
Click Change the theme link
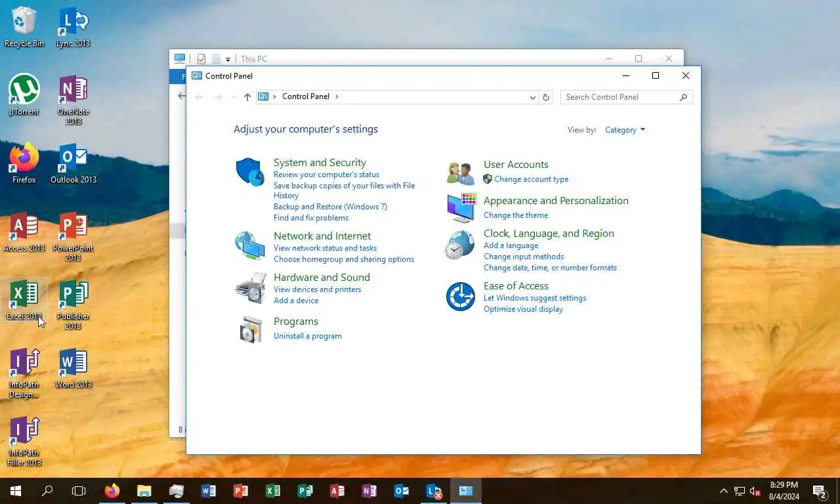(x=516, y=215)
